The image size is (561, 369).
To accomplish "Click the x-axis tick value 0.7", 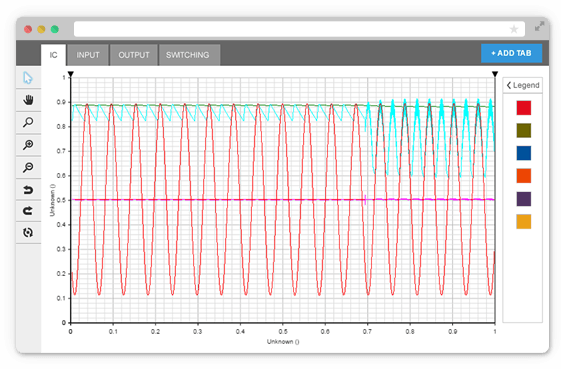I will point(367,332).
